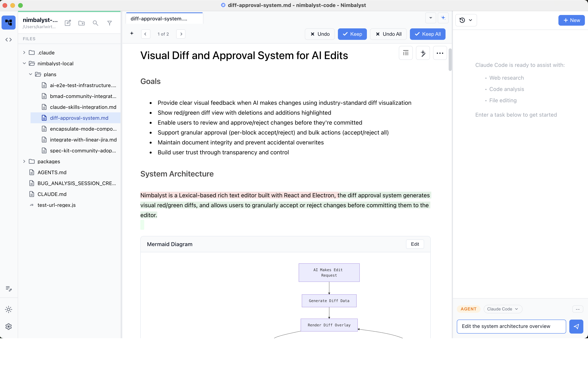Click the agent task input field
The width and height of the screenshot is (588, 367).
512,326
